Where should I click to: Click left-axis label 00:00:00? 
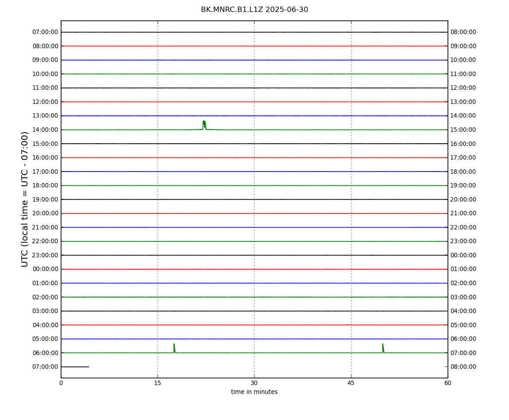tap(45, 269)
